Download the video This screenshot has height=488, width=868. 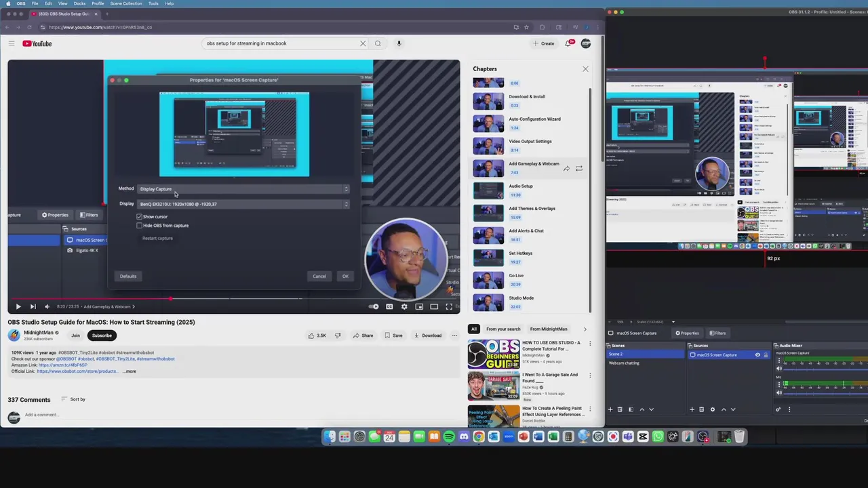[x=428, y=335]
